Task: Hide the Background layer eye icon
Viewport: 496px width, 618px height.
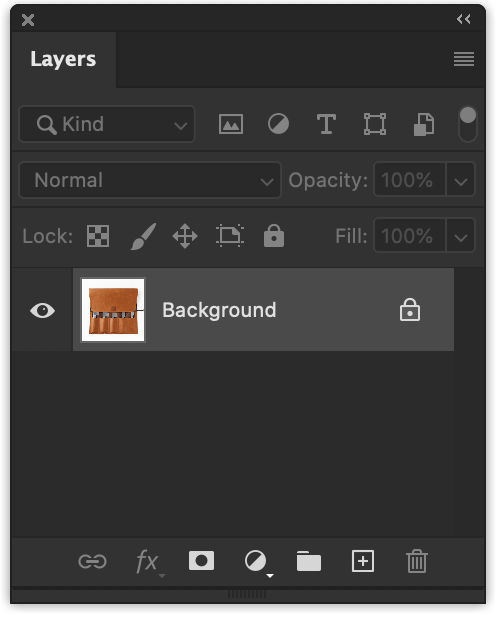Action: (43, 311)
